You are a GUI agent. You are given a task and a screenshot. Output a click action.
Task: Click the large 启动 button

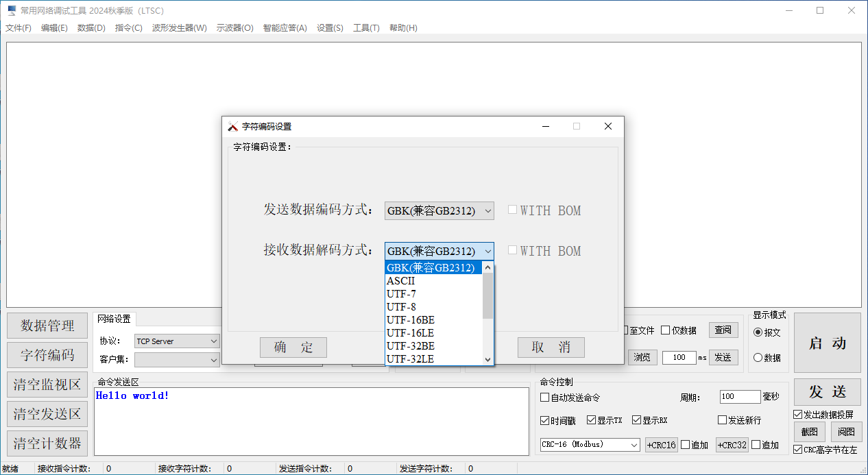tap(828, 343)
